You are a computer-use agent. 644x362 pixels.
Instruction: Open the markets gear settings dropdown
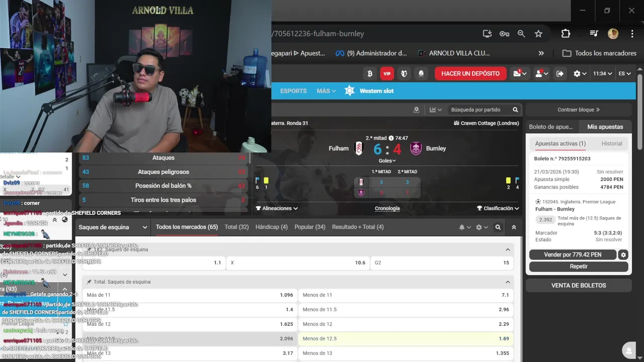pos(482,227)
